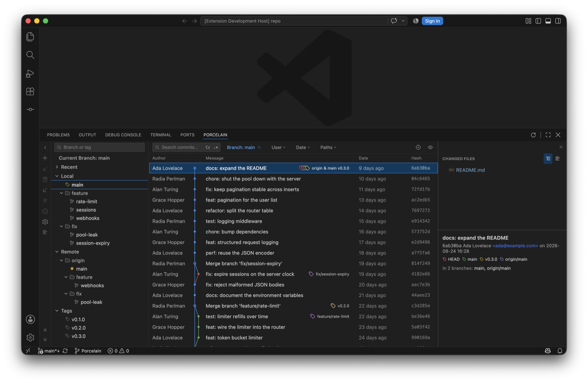Click Porcelain item in status bar
The image size is (588, 383).
pos(88,351)
